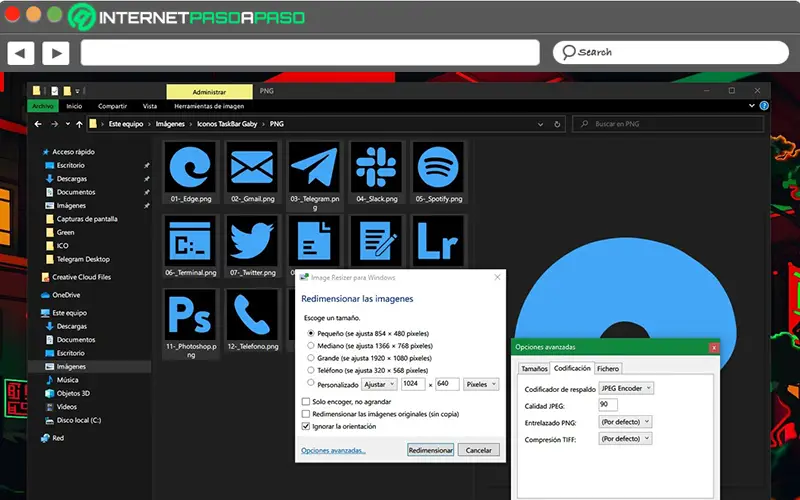Select the 12-_Telefono.png phone icon
This screenshot has width=800, height=500.
click(252, 319)
